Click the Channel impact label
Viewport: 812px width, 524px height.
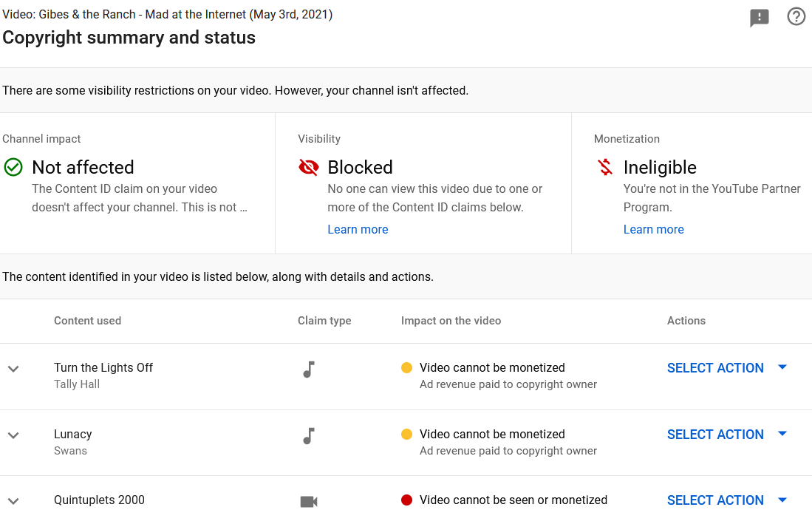(41, 139)
